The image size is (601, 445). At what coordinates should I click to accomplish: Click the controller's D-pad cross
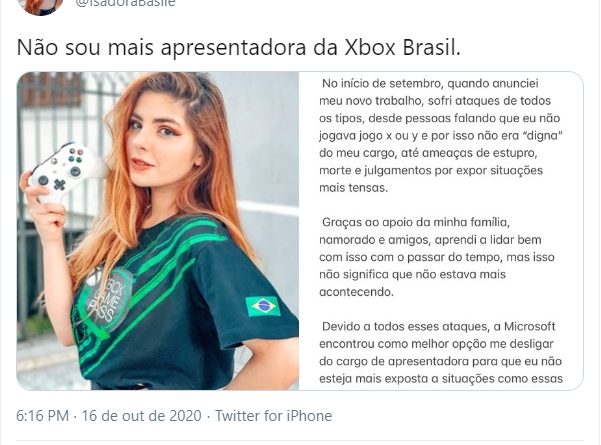[x=59, y=185]
